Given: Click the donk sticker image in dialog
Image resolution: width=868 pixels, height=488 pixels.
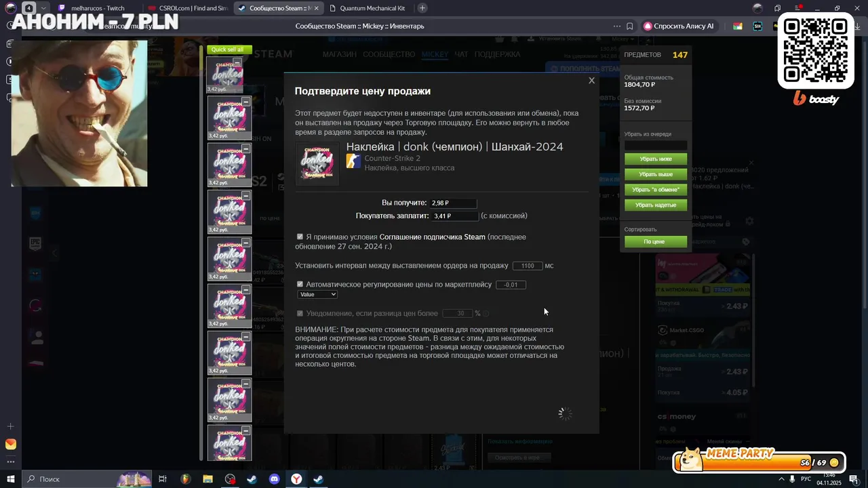Looking at the screenshot, I should (x=317, y=163).
